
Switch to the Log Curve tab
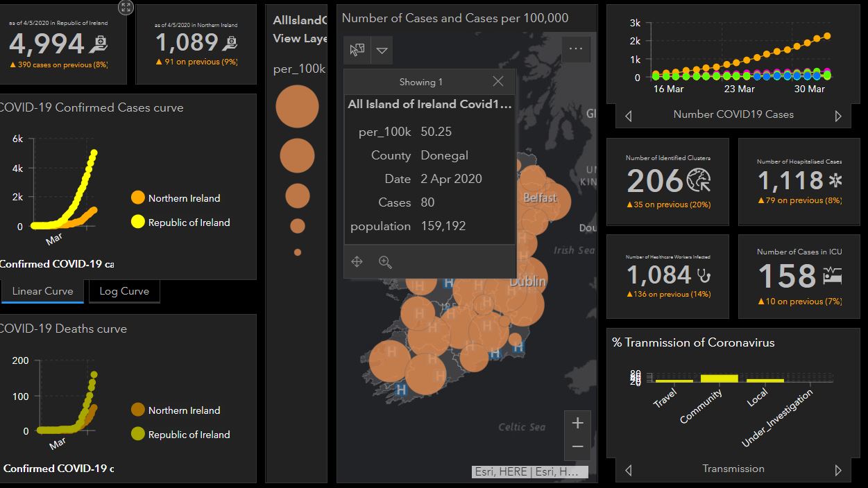(124, 291)
